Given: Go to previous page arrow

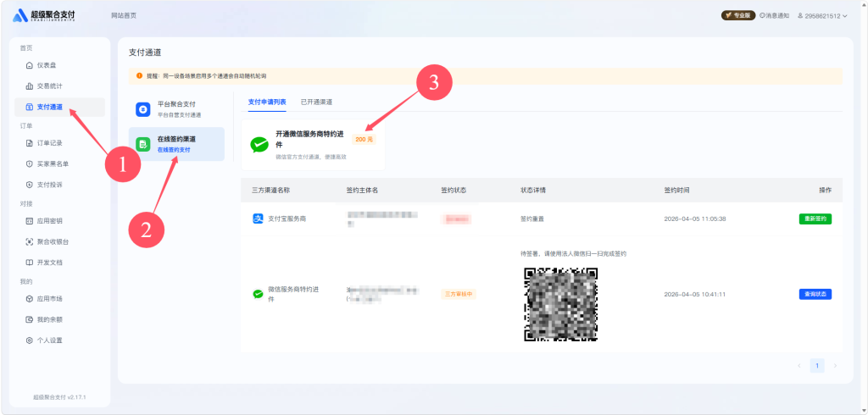Looking at the screenshot, I should 798,366.
